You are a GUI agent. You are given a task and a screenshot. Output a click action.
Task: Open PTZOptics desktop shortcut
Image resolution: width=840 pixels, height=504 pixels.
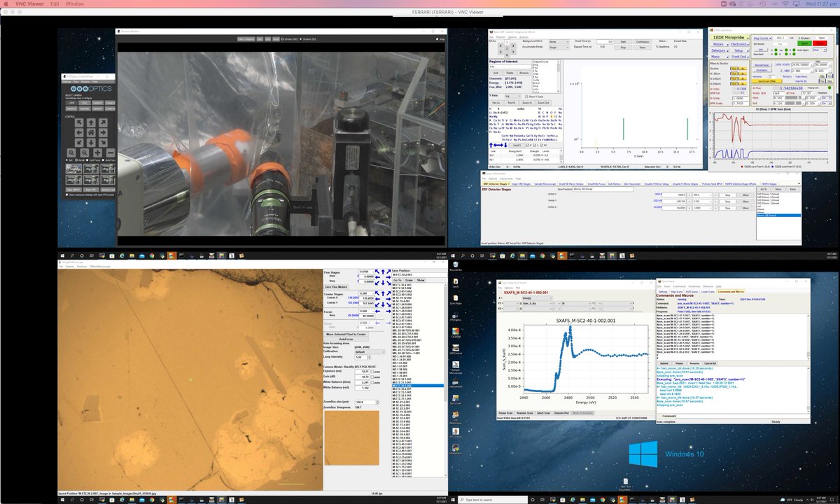(x=456, y=318)
